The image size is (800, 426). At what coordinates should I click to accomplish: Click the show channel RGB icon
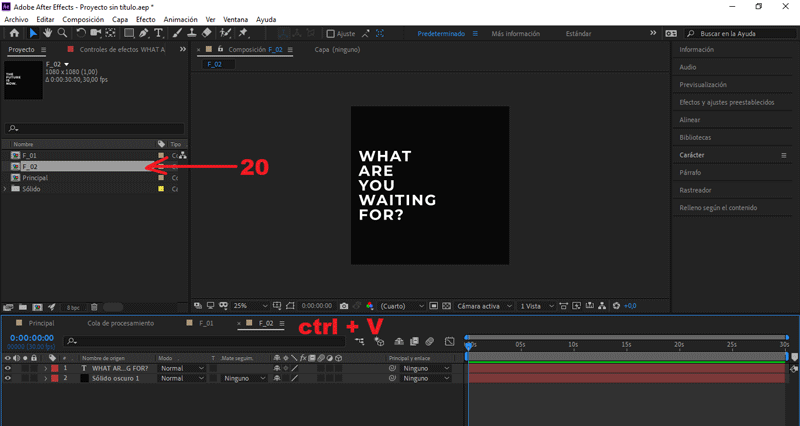pyautogui.click(x=370, y=306)
